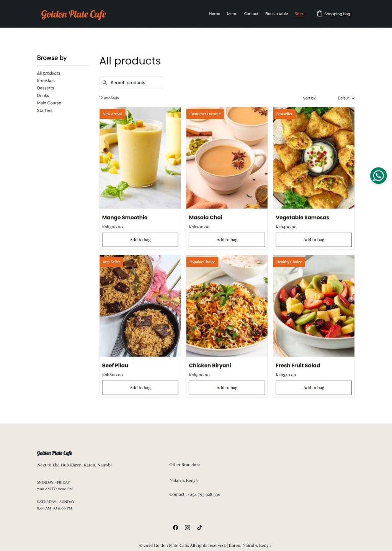Viewport: 392px width, 551px height.
Task: Open the Facebook icon in footer
Action: point(175,528)
